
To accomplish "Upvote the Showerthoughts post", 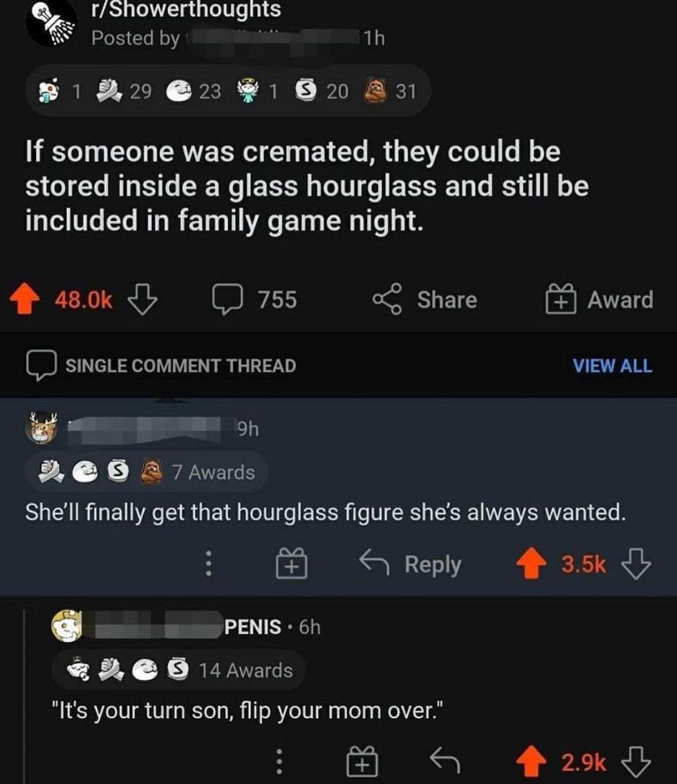I will (25, 300).
